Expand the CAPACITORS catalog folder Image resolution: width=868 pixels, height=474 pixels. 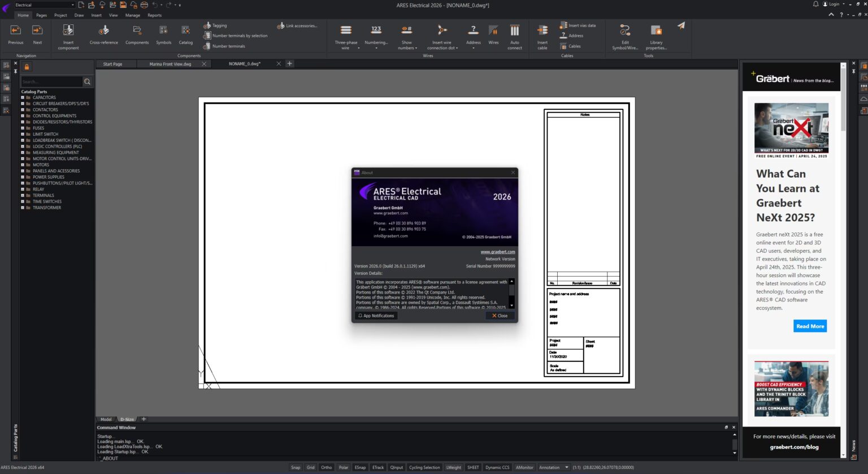tap(23, 97)
